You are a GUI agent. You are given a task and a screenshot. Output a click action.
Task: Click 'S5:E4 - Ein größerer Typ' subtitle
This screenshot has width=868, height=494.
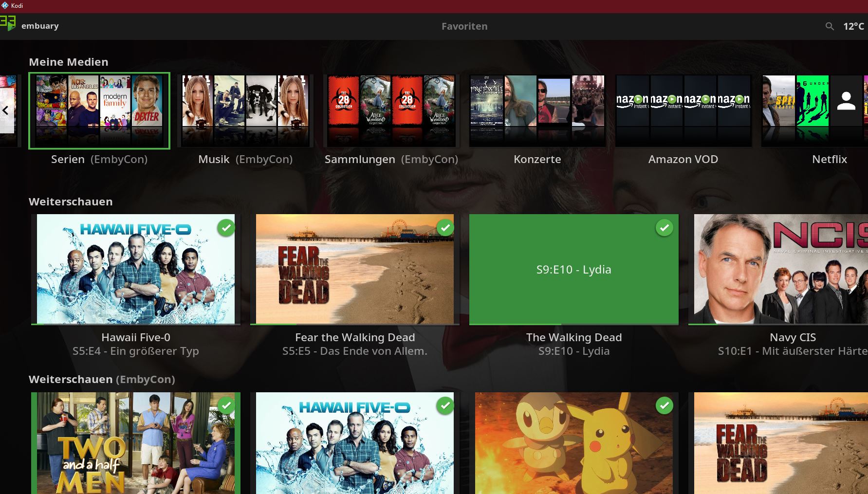[x=136, y=351]
